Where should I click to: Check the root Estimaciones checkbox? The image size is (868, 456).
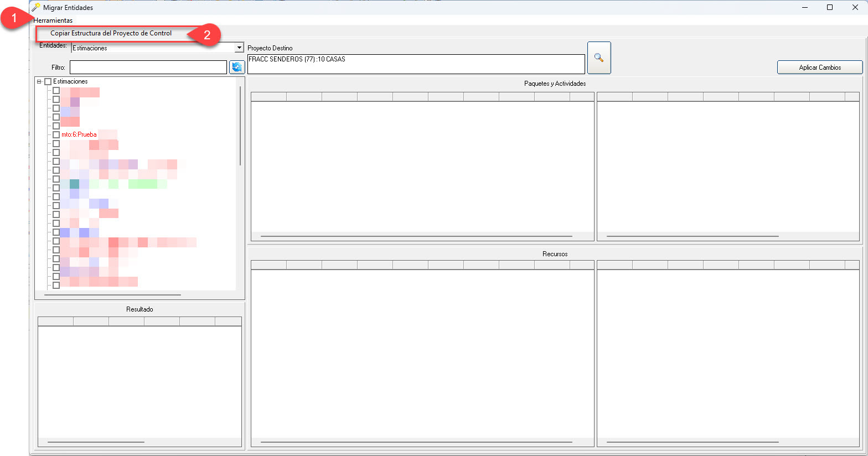(48, 82)
